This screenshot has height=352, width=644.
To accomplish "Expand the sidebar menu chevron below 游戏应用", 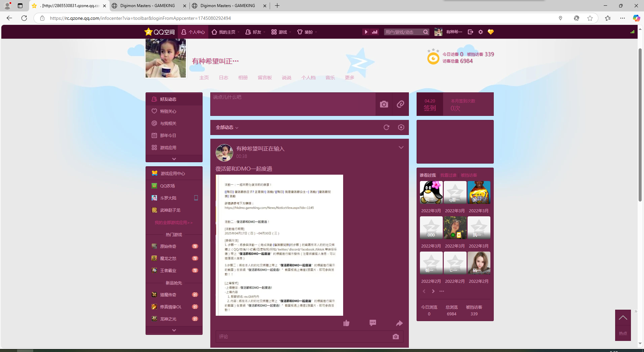I will (x=174, y=159).
